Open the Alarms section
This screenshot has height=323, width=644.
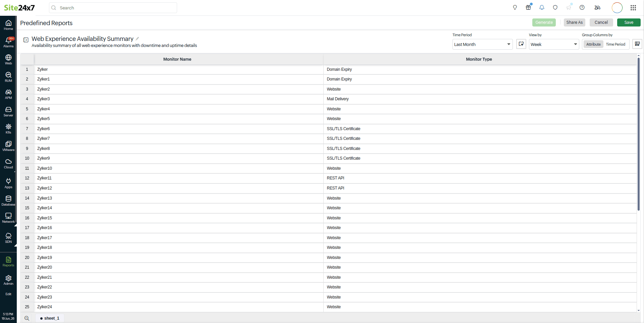click(8, 42)
